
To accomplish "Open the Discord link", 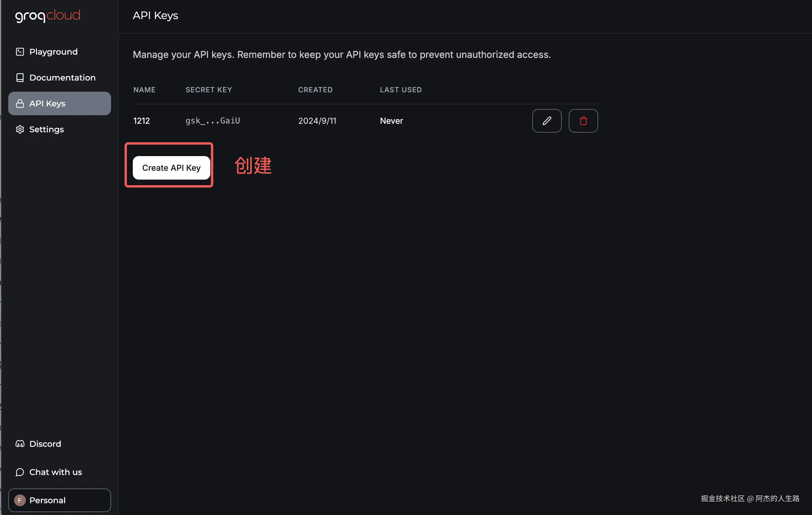I will tap(45, 444).
